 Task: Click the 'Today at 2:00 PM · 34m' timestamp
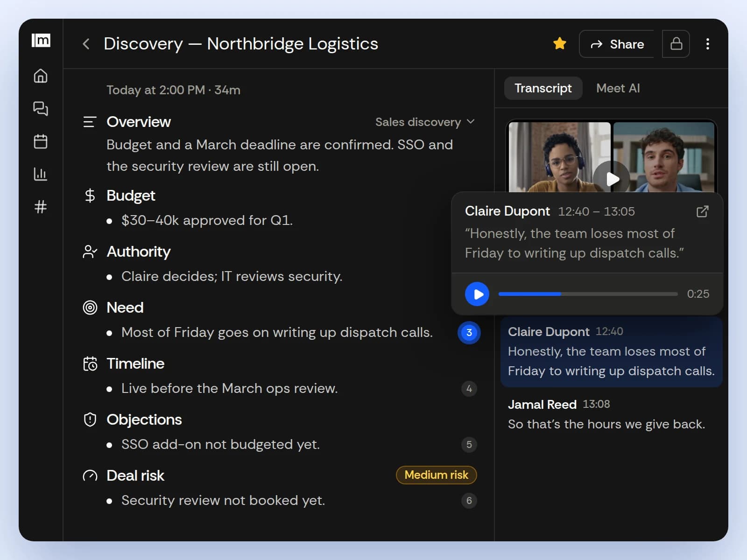tap(173, 90)
